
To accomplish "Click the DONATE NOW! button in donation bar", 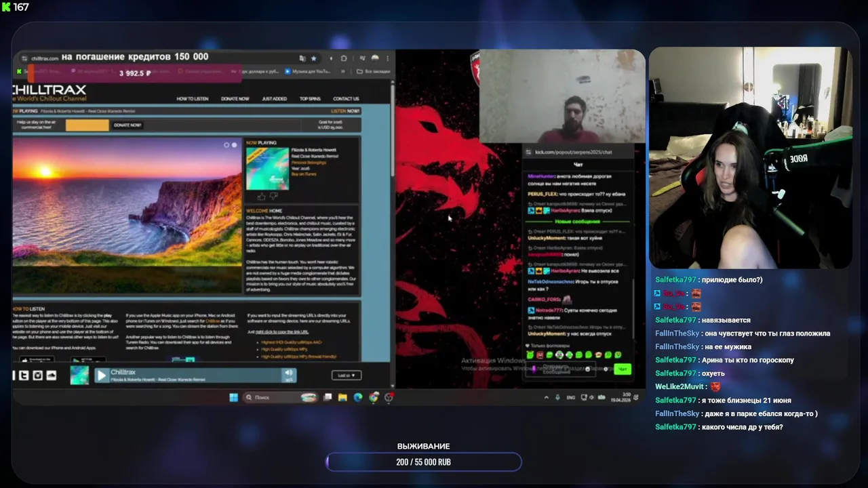I will click(127, 125).
